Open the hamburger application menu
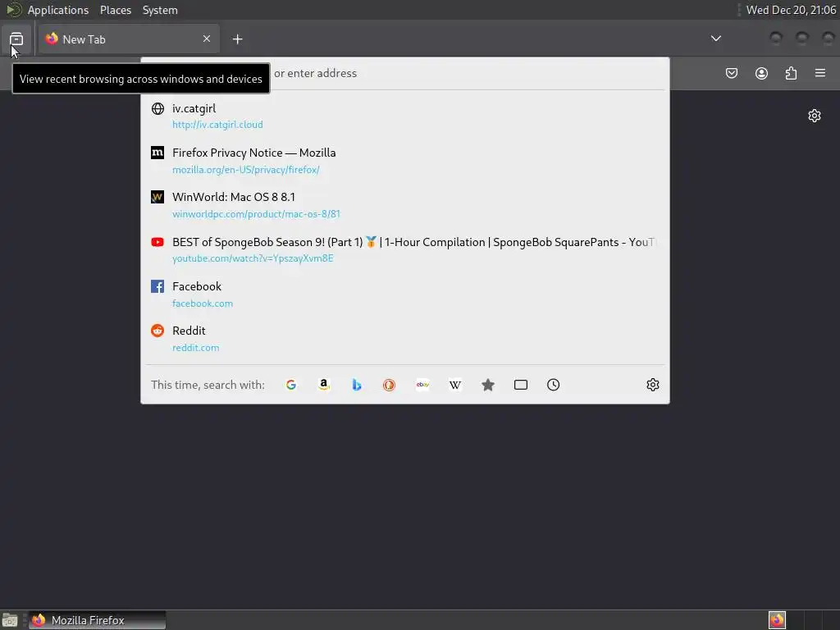The height and width of the screenshot is (630, 840). [820, 73]
